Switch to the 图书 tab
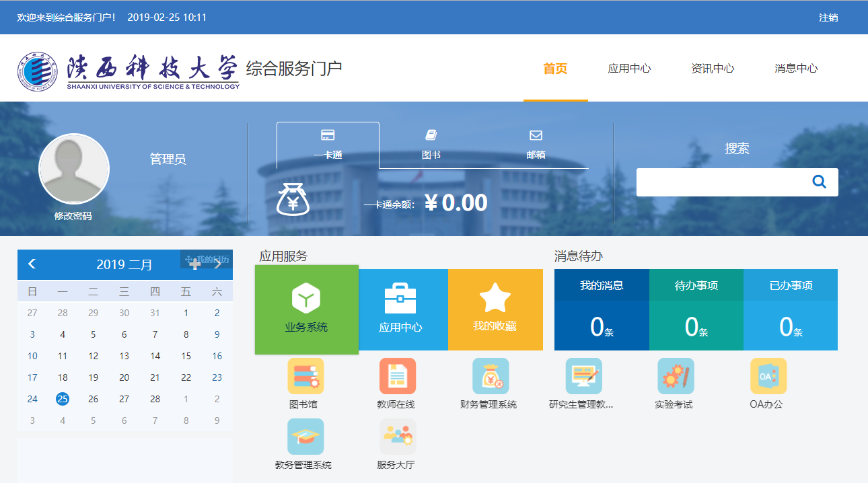 pyautogui.click(x=431, y=144)
